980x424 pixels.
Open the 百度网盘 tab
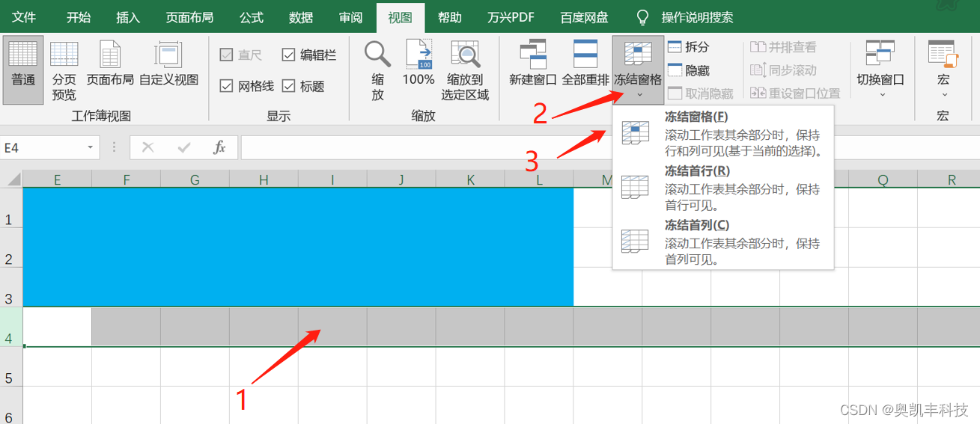(584, 17)
